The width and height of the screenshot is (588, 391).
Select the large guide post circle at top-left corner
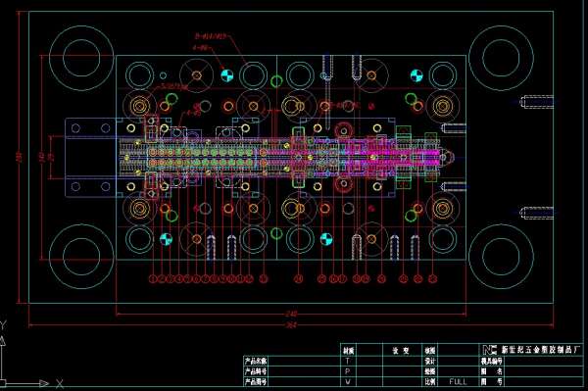[x=81, y=58]
